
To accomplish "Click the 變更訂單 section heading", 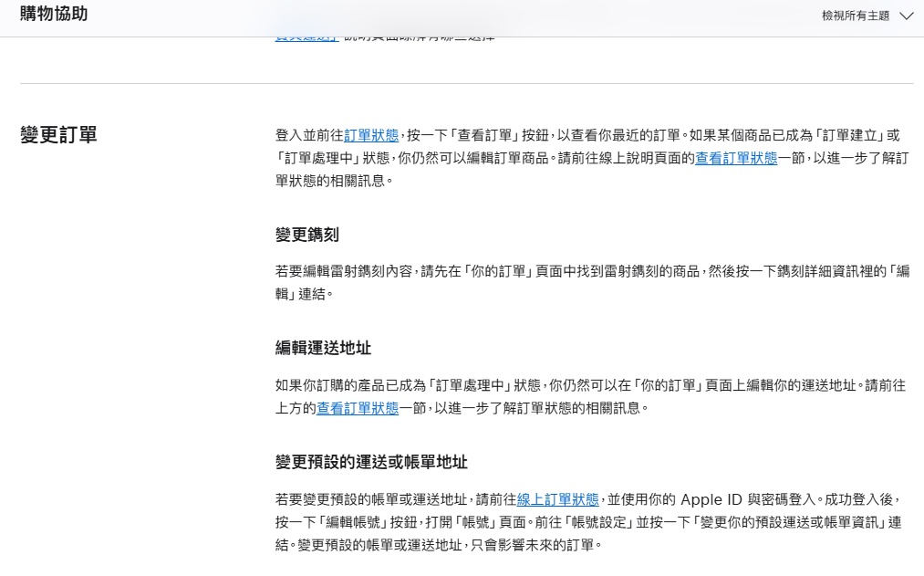I will [x=58, y=135].
